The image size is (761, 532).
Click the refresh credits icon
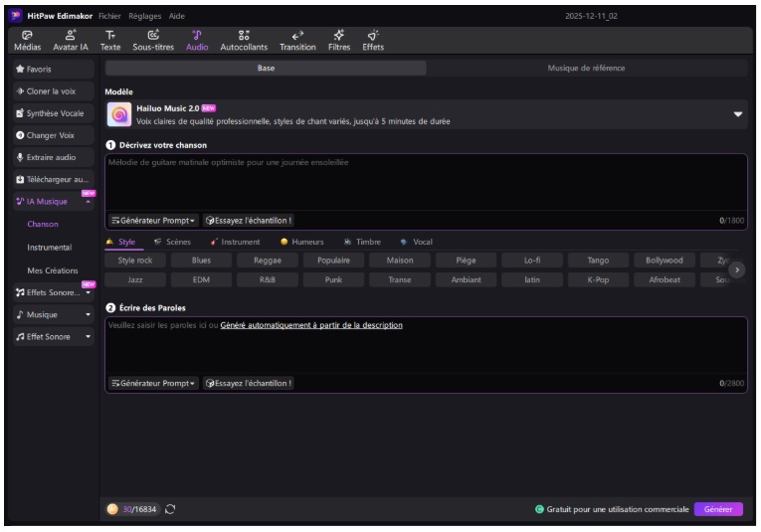170,509
